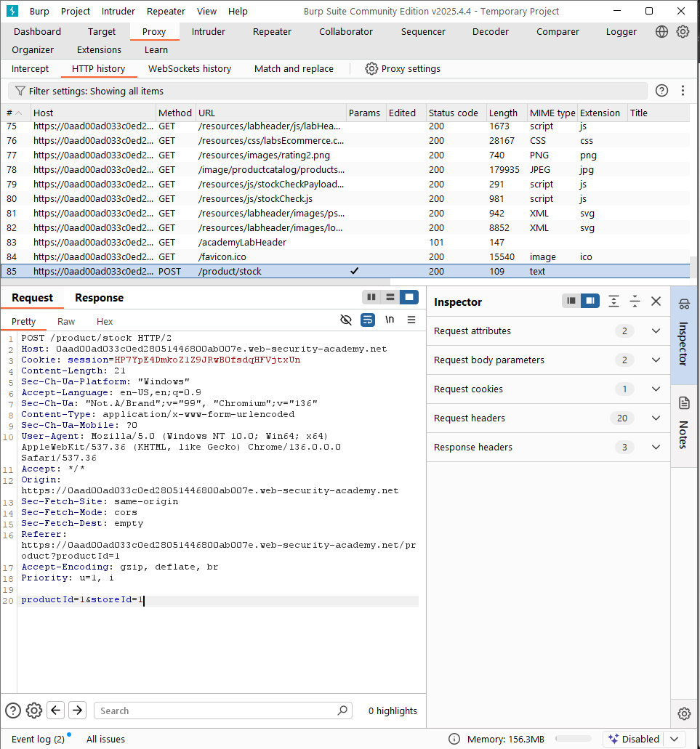Focus the Search input field

(x=223, y=710)
